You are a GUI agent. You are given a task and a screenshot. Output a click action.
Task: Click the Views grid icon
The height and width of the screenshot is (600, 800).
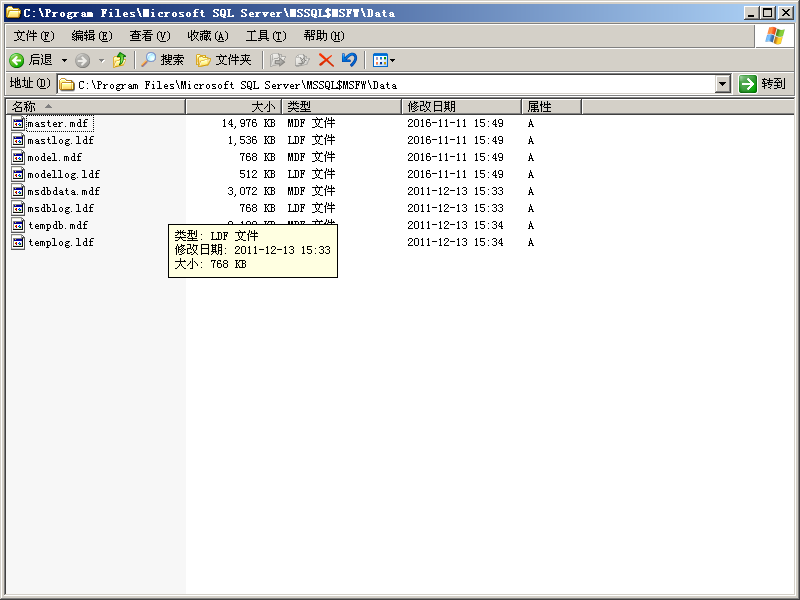click(380, 60)
